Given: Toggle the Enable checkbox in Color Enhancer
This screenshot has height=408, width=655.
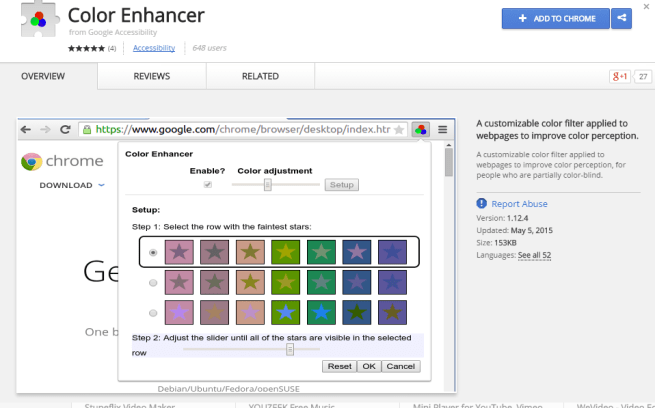Looking at the screenshot, I should pyautogui.click(x=208, y=185).
